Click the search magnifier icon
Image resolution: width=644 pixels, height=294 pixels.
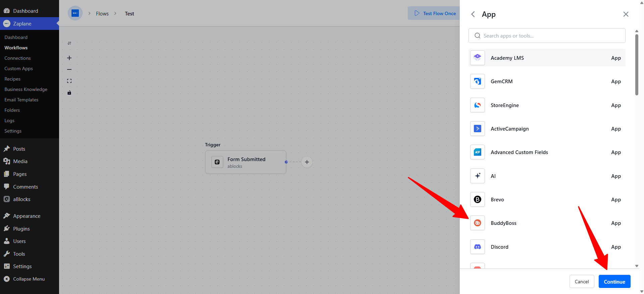click(x=477, y=36)
